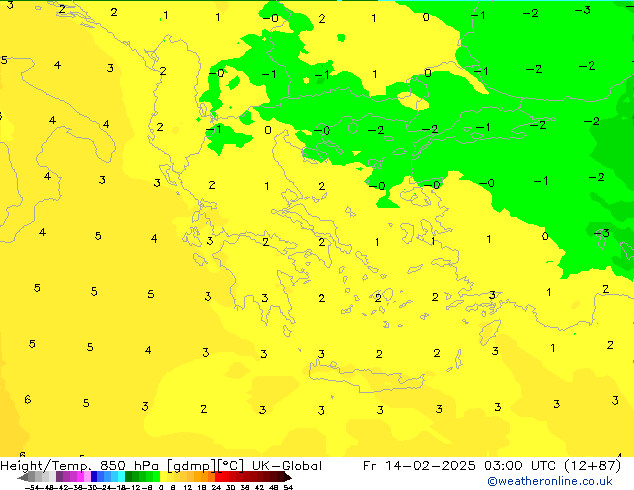Screen dimensions: 634x490
Task: Pick the bright red swatch in the colour scale
Action: (218, 476)
